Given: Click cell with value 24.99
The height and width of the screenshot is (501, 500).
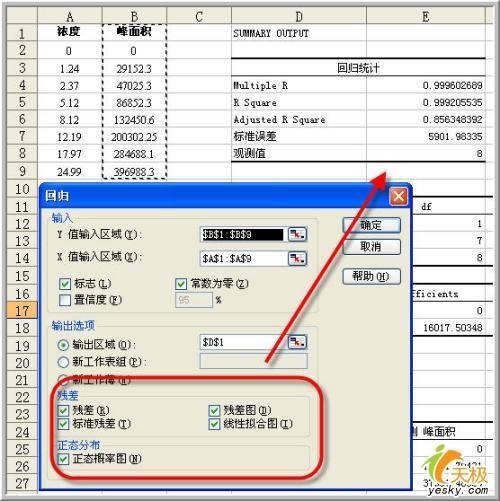Looking at the screenshot, I should point(70,172).
